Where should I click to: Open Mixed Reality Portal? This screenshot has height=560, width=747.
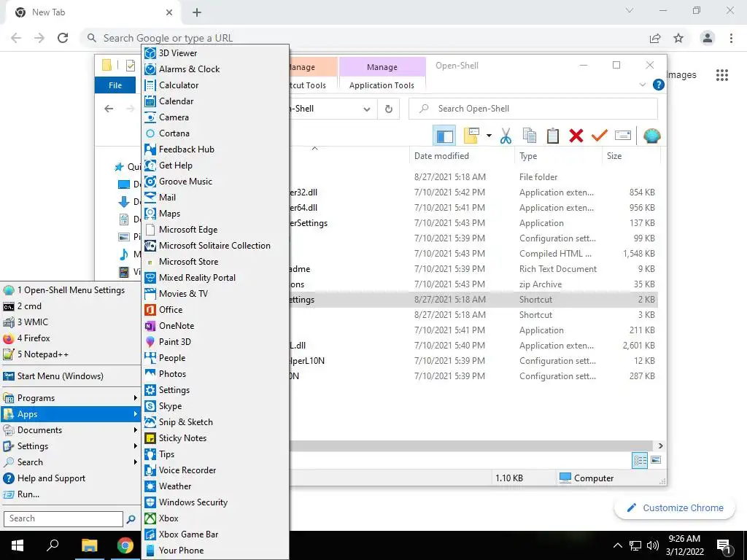pyautogui.click(x=215, y=278)
